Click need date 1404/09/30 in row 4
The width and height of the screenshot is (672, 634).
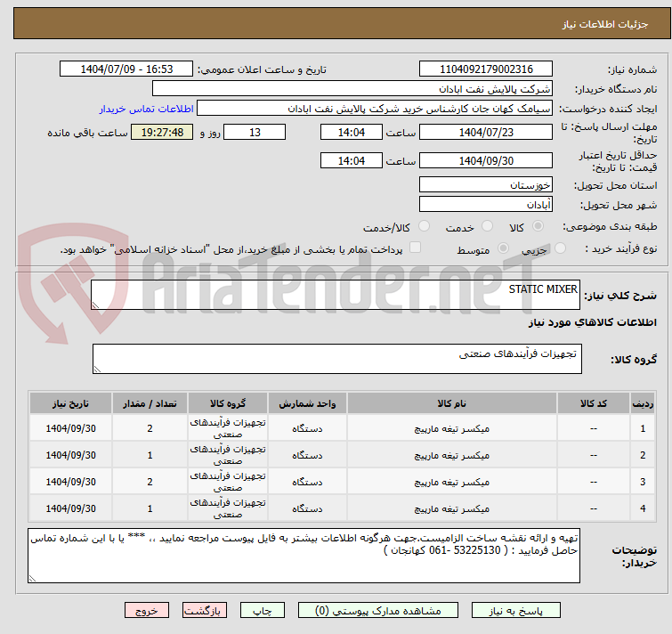click(x=70, y=508)
